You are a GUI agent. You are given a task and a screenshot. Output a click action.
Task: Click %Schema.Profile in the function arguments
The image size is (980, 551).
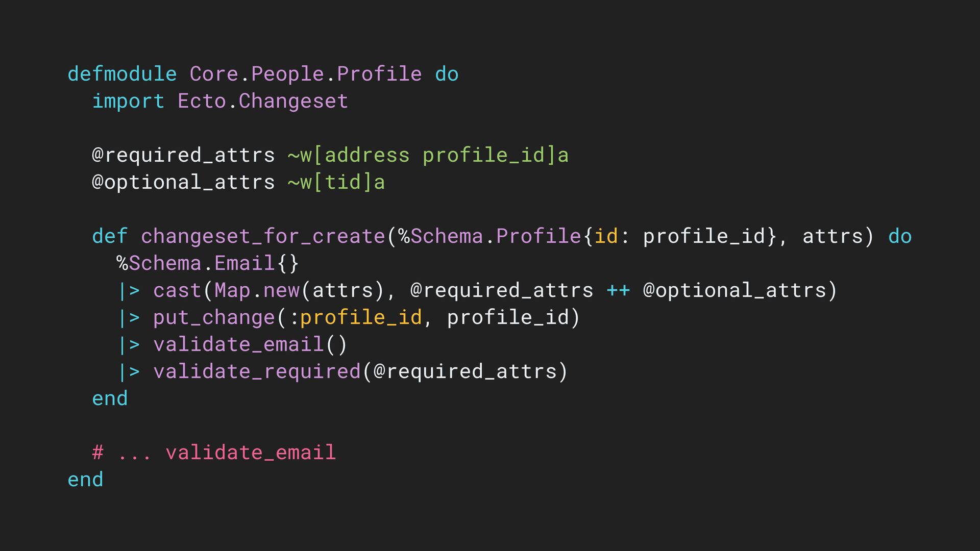[489, 236]
